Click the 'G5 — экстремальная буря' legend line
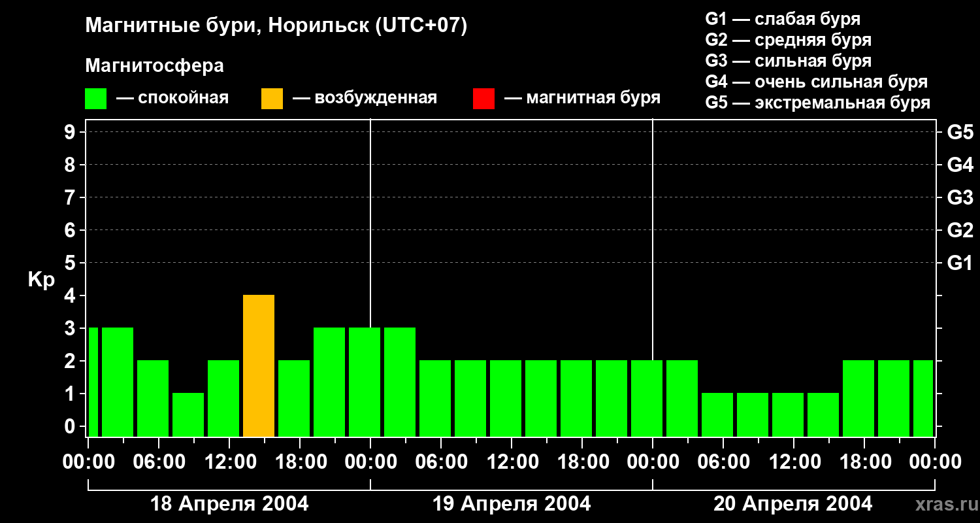The image size is (980, 523). coord(818,103)
